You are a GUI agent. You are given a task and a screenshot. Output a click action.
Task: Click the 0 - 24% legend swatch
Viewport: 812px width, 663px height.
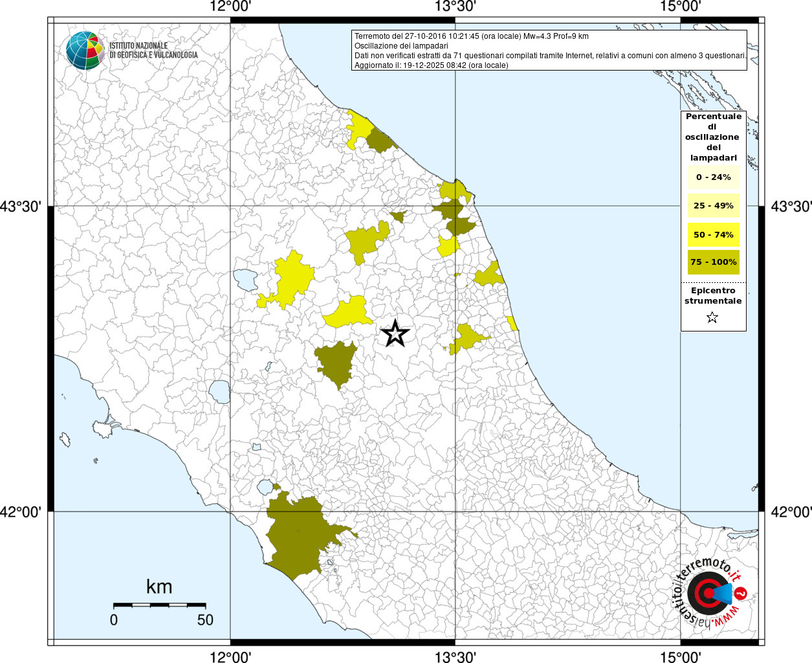713,177
